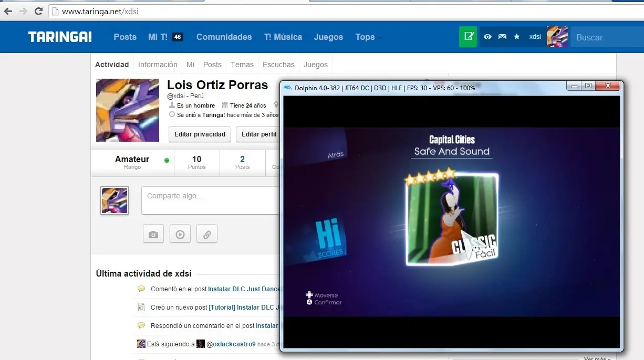Click the A Confirmar hint icon
The width and height of the screenshot is (644, 360).
tap(309, 302)
